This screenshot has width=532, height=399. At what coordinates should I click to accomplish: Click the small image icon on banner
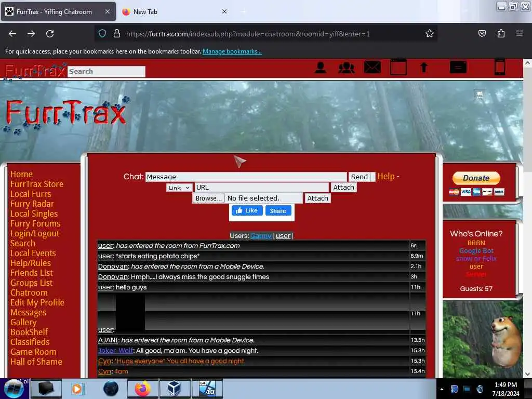(480, 95)
